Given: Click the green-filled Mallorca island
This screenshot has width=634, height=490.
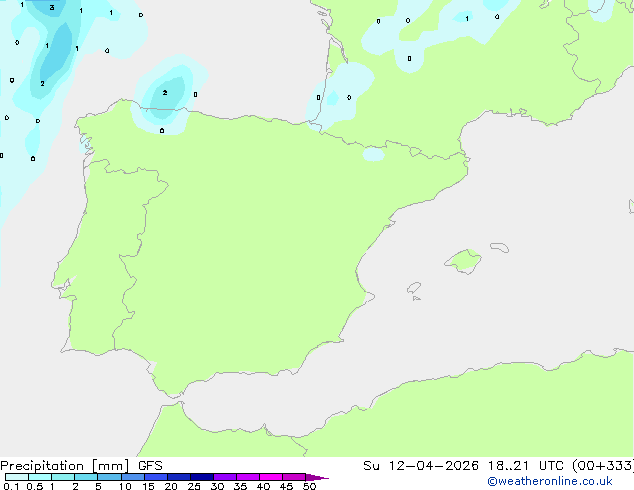Looking at the screenshot, I should 463,261.
